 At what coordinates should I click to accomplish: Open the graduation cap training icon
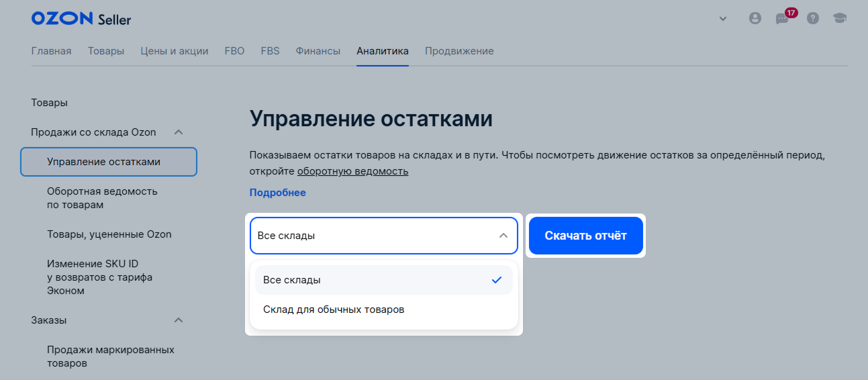point(840,19)
